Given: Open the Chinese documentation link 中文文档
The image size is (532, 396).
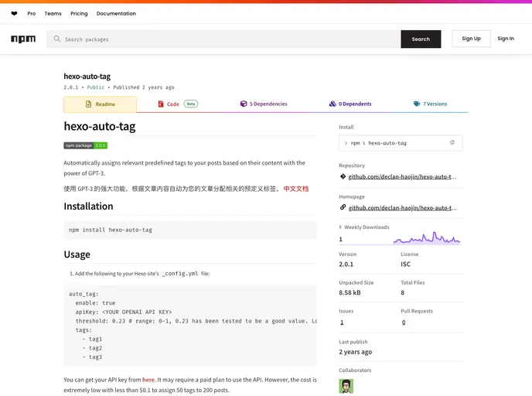Looking at the screenshot, I should pos(296,189).
